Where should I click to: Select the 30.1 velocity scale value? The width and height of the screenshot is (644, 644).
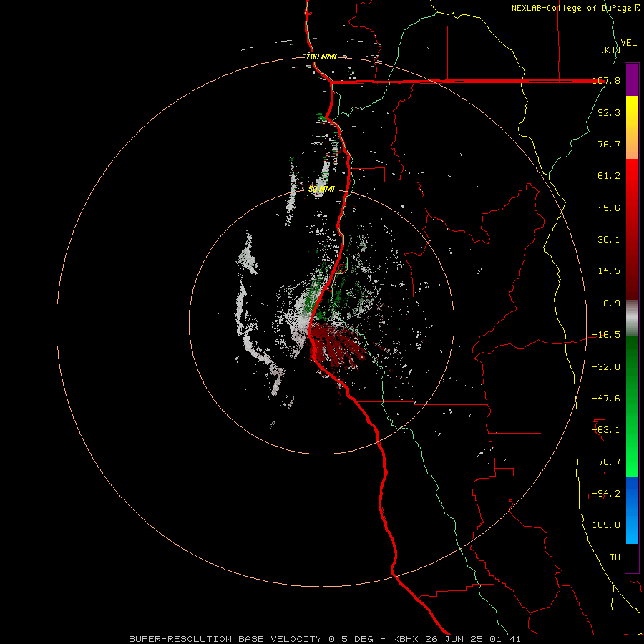pos(609,240)
